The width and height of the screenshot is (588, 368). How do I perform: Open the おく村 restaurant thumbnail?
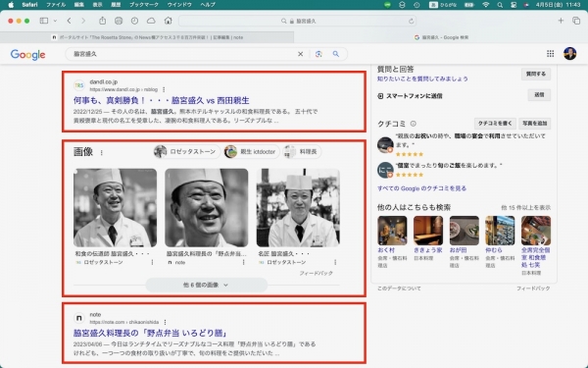392,231
